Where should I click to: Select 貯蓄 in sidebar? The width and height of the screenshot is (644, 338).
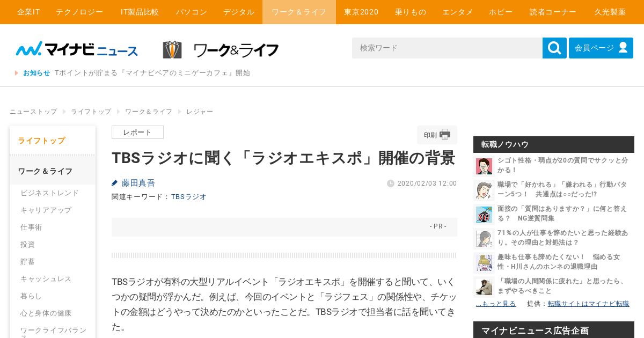tap(27, 262)
